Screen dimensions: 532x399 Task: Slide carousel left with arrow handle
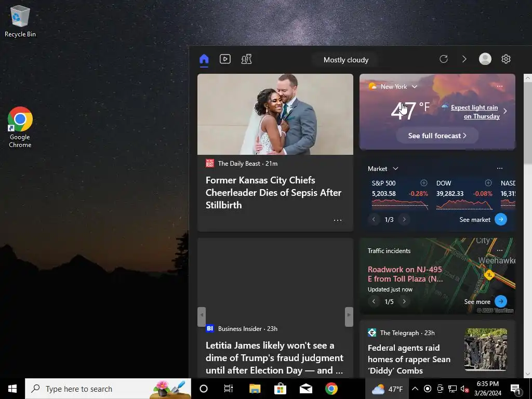[x=202, y=316]
